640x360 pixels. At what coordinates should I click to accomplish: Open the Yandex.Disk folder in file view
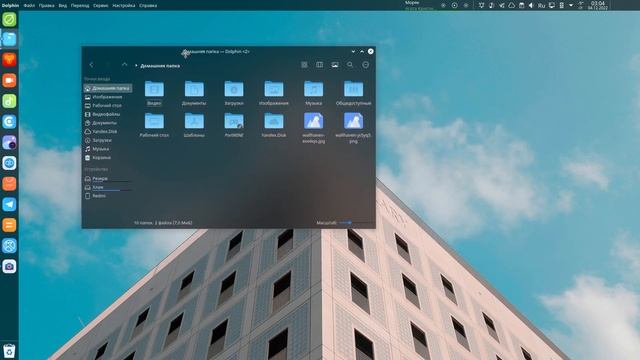pyautogui.click(x=274, y=125)
